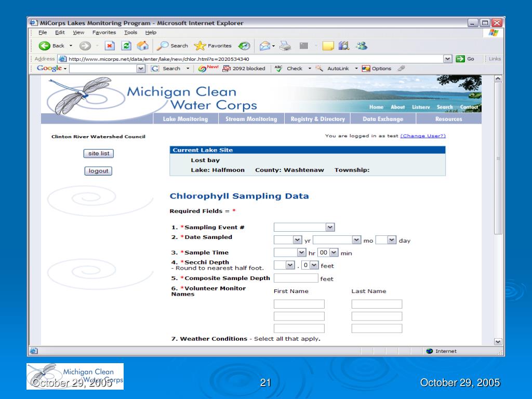Click the Contact header link

469,107
